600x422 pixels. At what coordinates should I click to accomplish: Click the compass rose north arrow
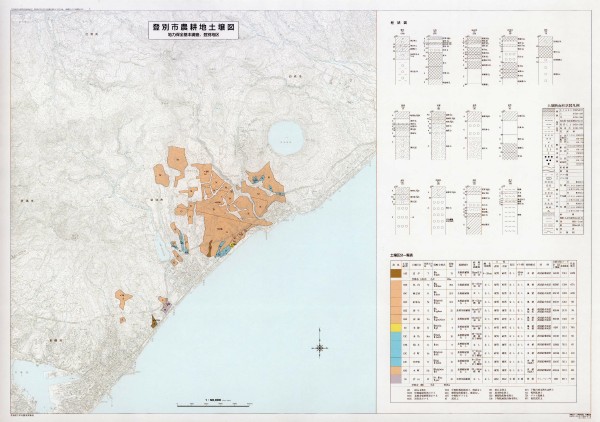tap(320, 348)
